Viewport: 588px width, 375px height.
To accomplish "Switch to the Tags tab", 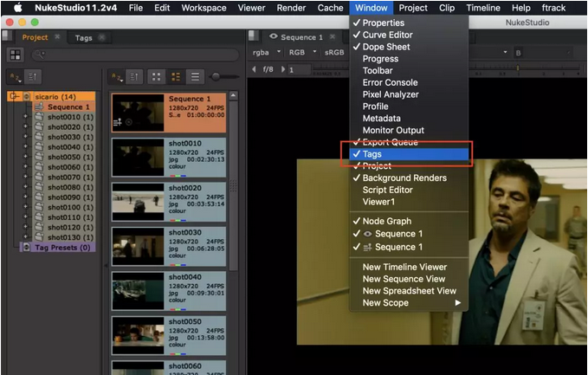I will pos(84,38).
